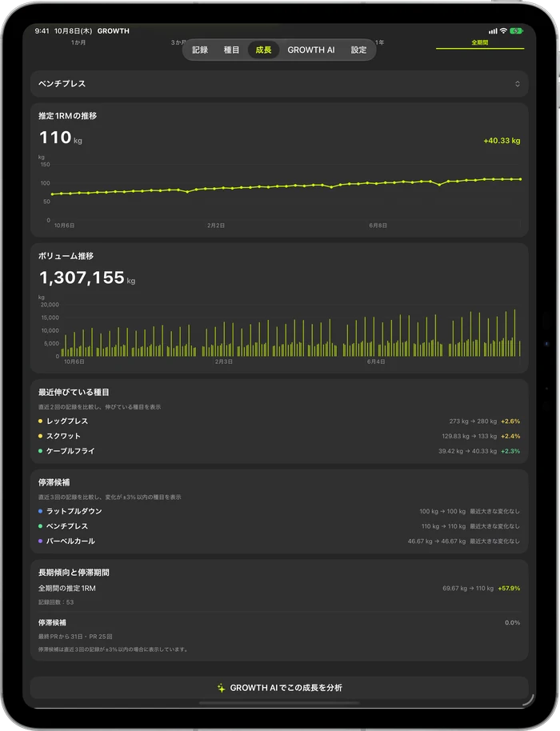Click the yellow dot beside レッグプレス

point(40,421)
